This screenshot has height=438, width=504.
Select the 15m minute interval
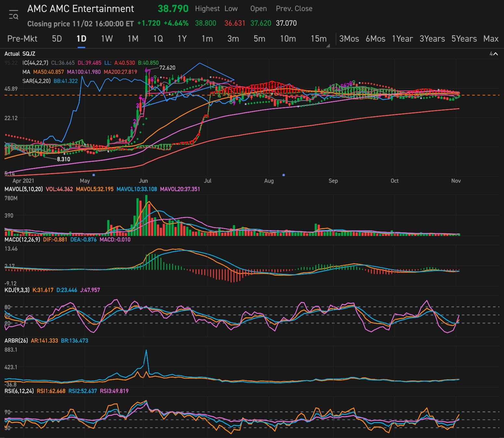coord(319,39)
